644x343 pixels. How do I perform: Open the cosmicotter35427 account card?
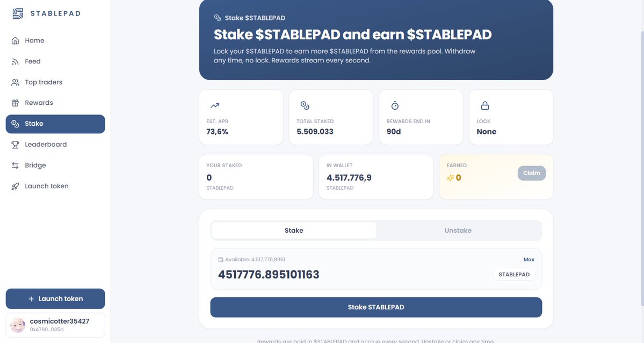coord(55,325)
